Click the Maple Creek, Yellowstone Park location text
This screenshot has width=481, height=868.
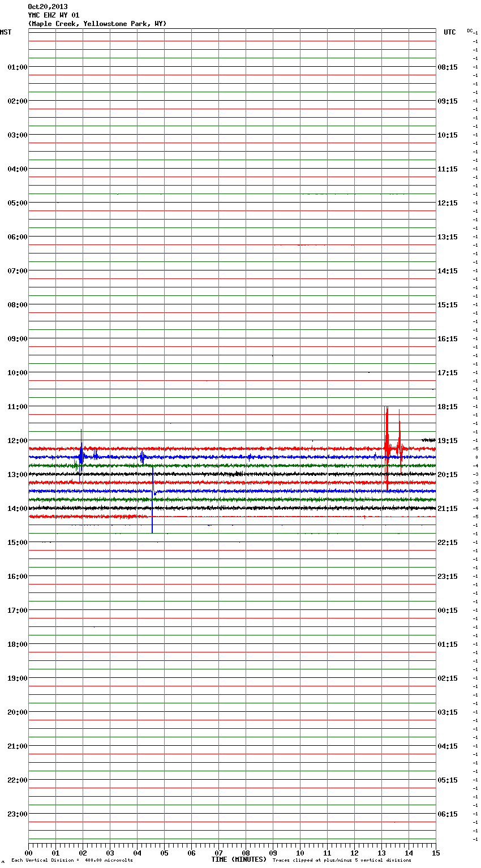pyautogui.click(x=97, y=24)
